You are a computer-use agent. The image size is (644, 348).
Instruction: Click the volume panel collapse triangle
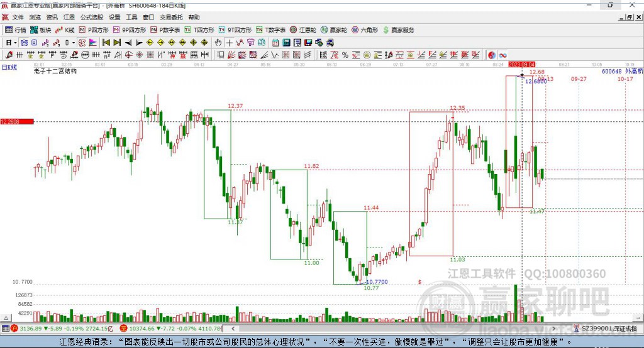[6, 318]
